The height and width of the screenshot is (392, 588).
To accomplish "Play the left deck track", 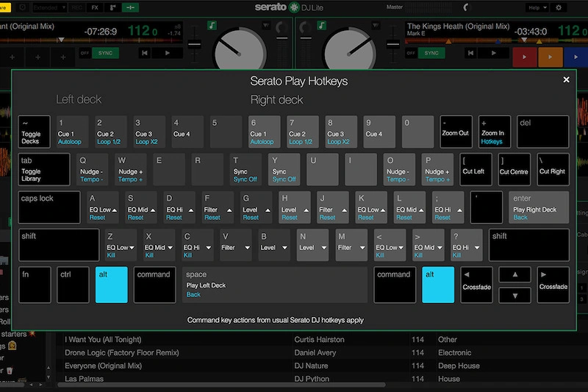I will [x=168, y=53].
